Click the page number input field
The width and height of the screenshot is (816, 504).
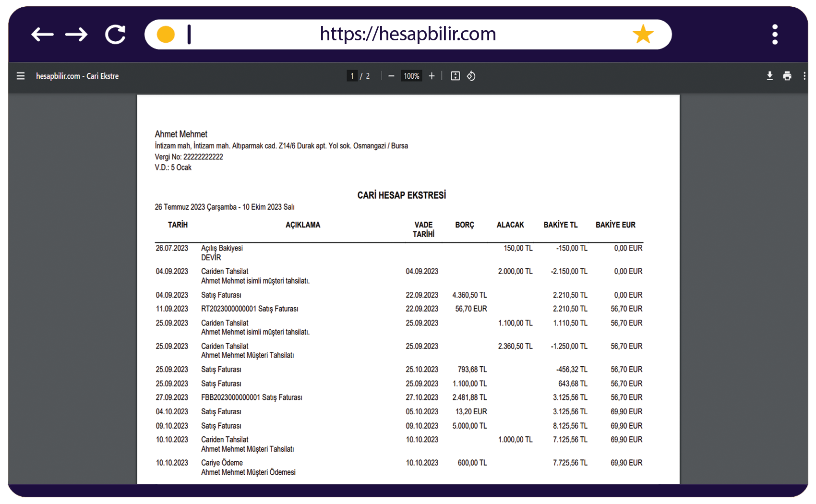(x=352, y=76)
